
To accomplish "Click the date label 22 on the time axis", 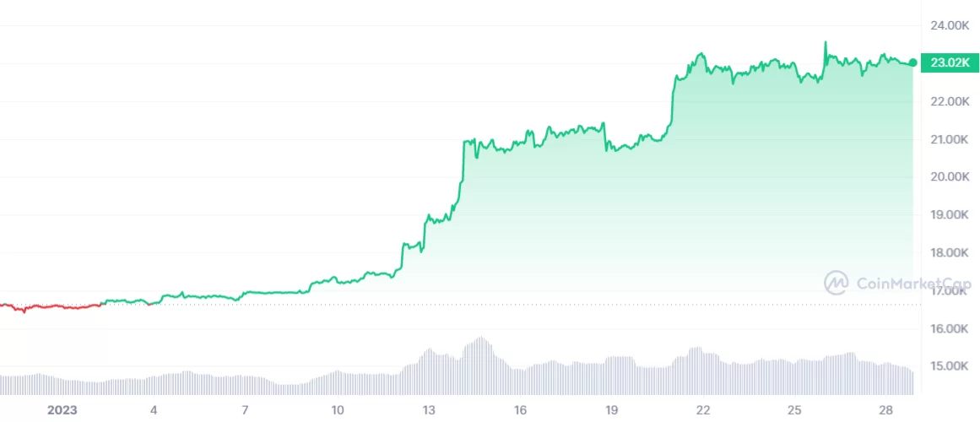I will click(702, 410).
